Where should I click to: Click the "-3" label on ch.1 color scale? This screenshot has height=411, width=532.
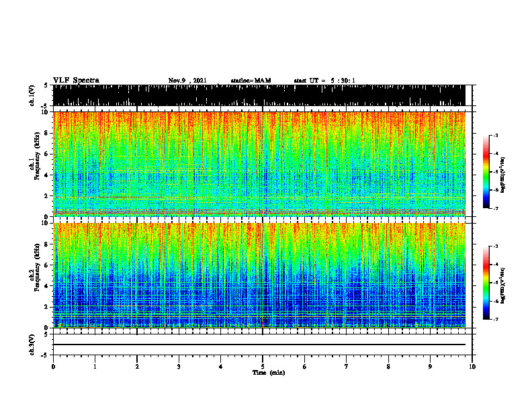tap(496, 135)
